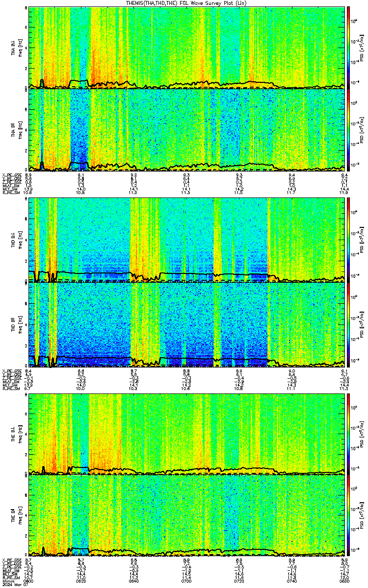Click the 0600 time tick label
This screenshot has height=588, width=368.
point(28,581)
